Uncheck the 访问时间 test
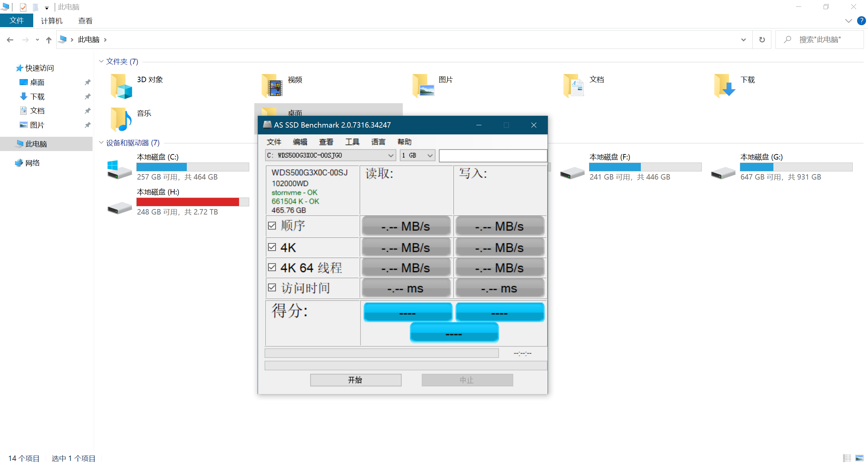This screenshot has width=868, height=465. [x=272, y=287]
